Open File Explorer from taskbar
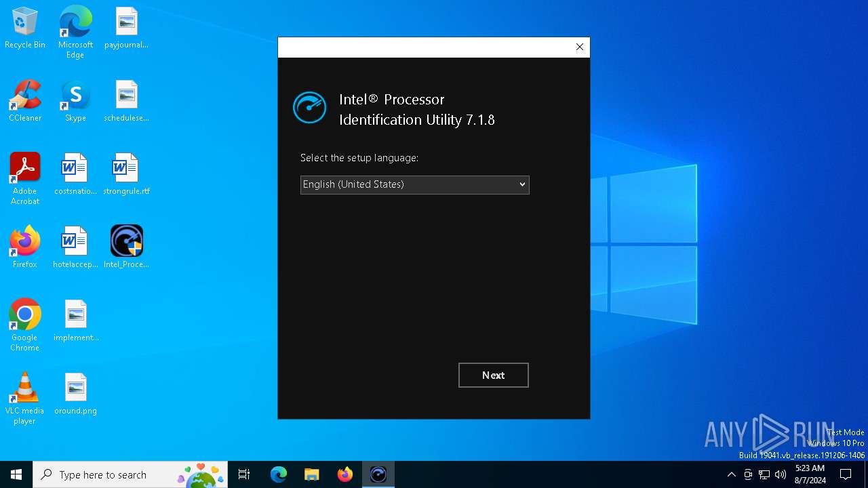The height and width of the screenshot is (488, 868). click(311, 474)
